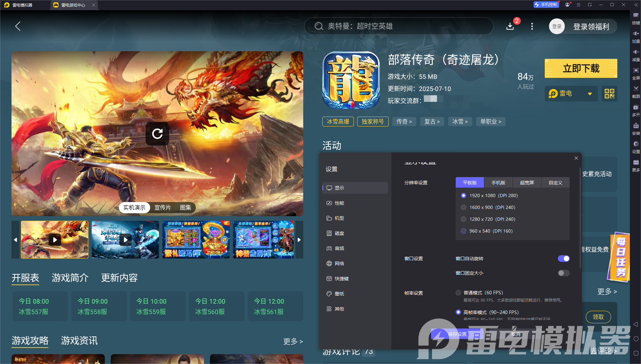Click the reload icon on video preview
This screenshot has height=364, width=641.
coord(157,133)
